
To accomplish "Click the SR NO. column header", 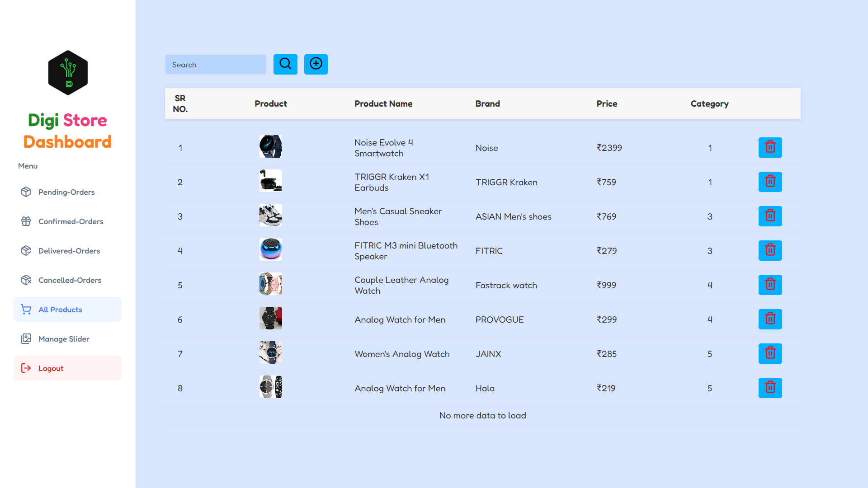I will [180, 103].
